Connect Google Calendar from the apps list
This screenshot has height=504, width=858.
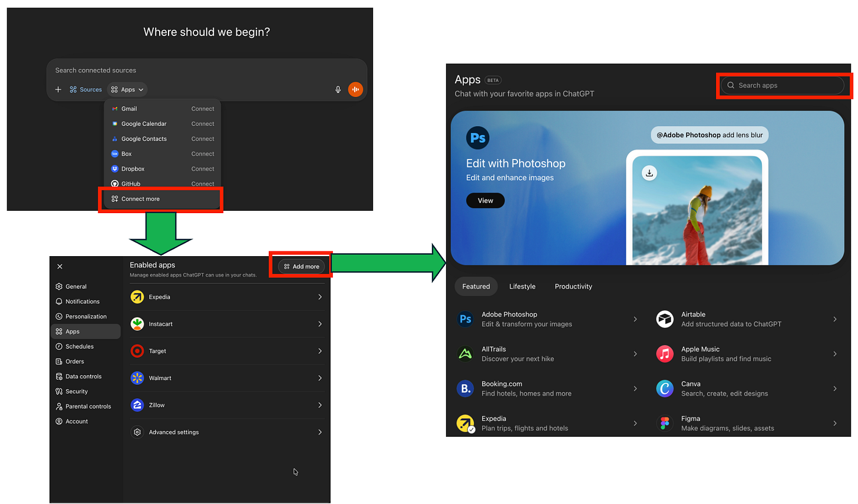click(203, 124)
